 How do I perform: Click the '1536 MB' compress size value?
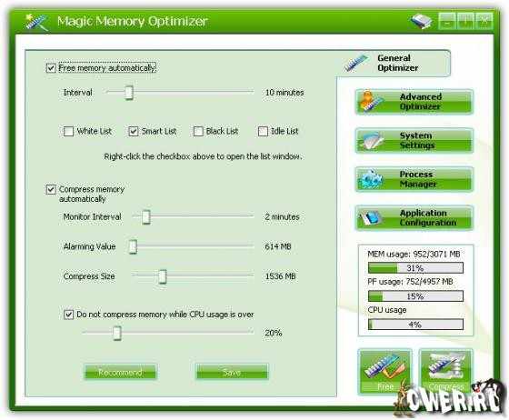click(x=281, y=276)
